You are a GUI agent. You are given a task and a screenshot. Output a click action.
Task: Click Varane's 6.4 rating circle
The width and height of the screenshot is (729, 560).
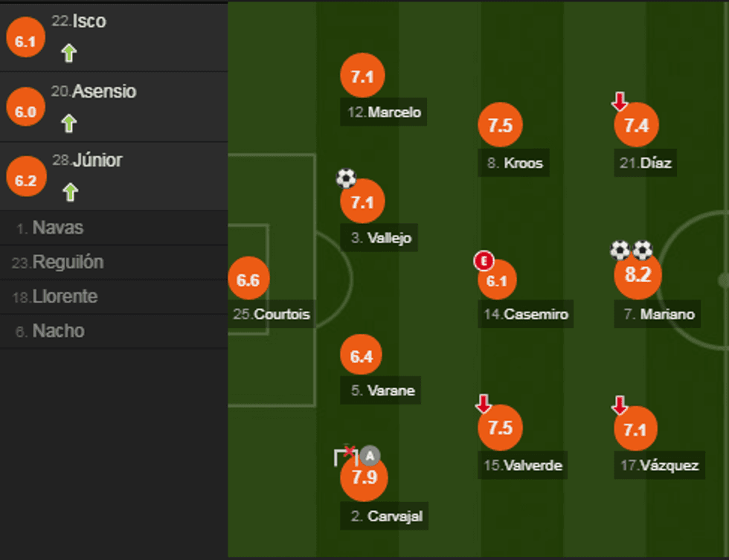pyautogui.click(x=361, y=356)
